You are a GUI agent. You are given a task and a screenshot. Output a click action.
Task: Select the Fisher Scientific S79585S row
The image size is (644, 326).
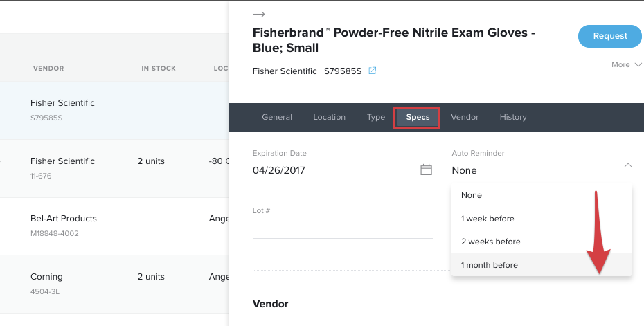(114, 111)
